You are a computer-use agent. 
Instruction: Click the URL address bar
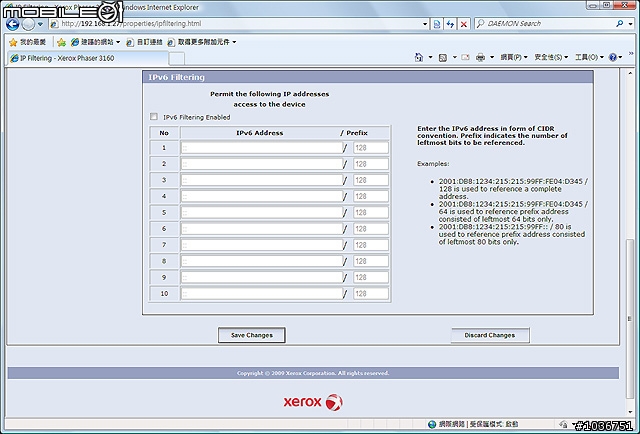coord(236,24)
